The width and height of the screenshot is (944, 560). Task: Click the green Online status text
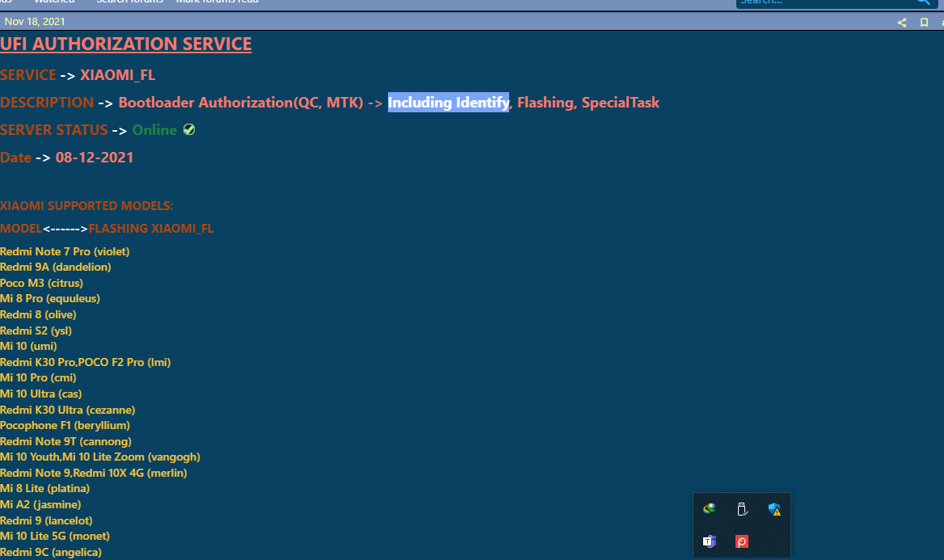click(154, 130)
